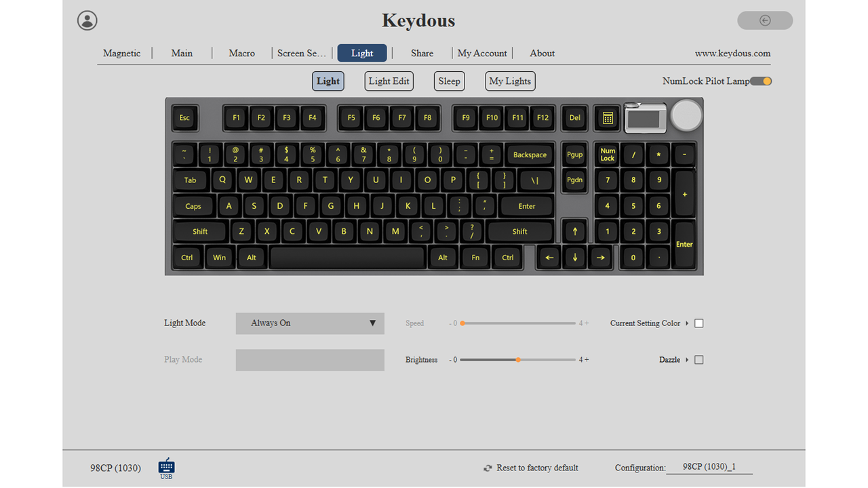This screenshot has width=868, height=488.
Task: Click the back arrow button
Action: 765,20
